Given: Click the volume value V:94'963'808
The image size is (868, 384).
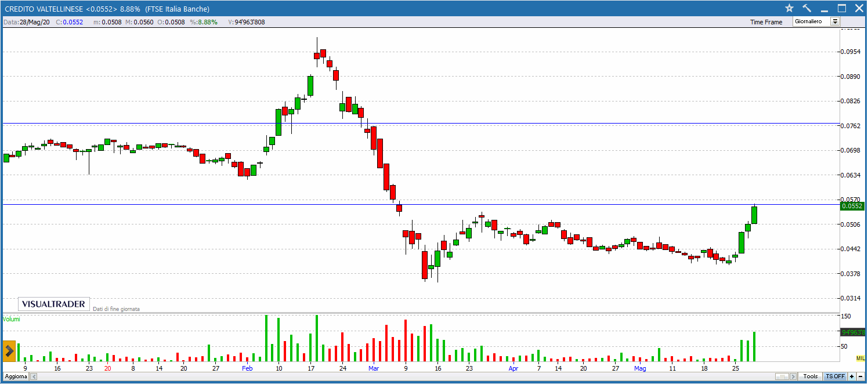Looking at the screenshot, I should (x=247, y=22).
